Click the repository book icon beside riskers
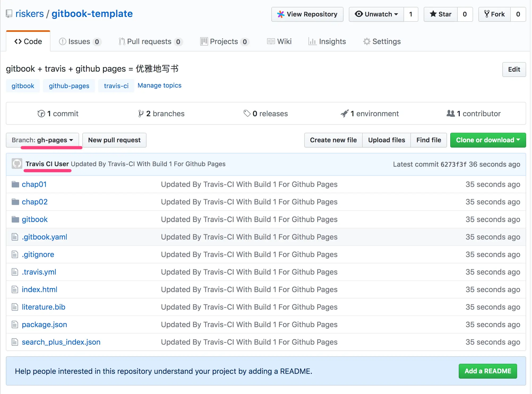The image size is (532, 394). (x=9, y=14)
